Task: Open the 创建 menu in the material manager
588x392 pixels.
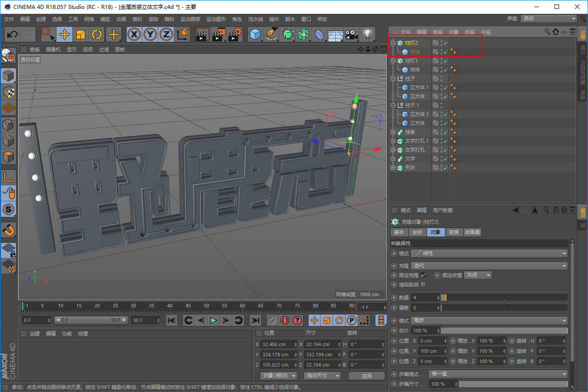Action: [x=35, y=334]
